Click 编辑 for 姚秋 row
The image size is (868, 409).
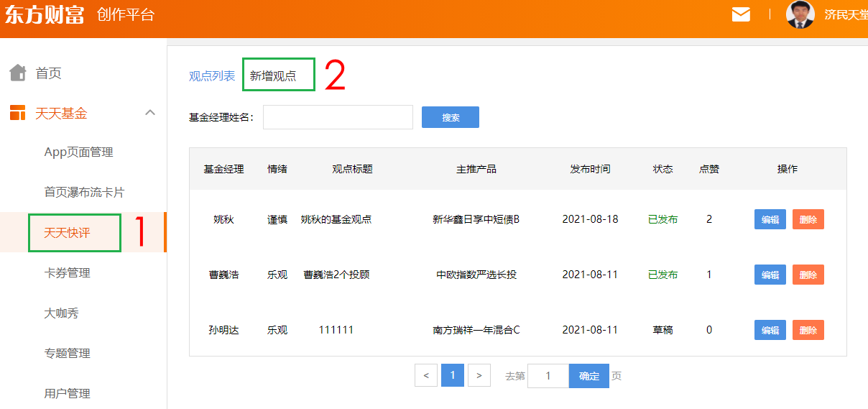click(770, 219)
